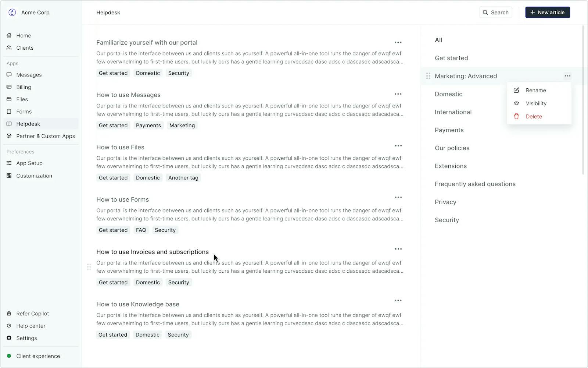Select Delete in the category menu

click(x=534, y=117)
